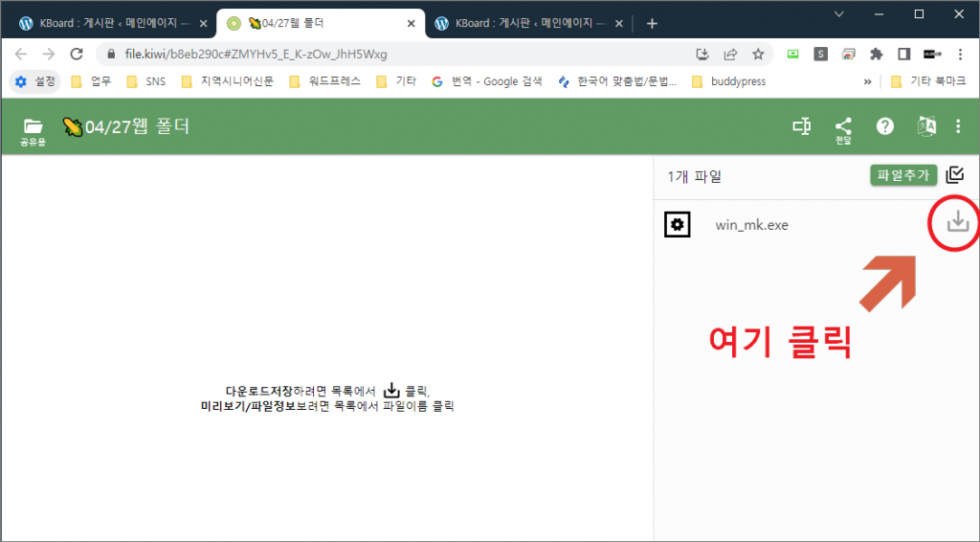
Task: Click the 1개 파일 count label
Action: (x=695, y=177)
